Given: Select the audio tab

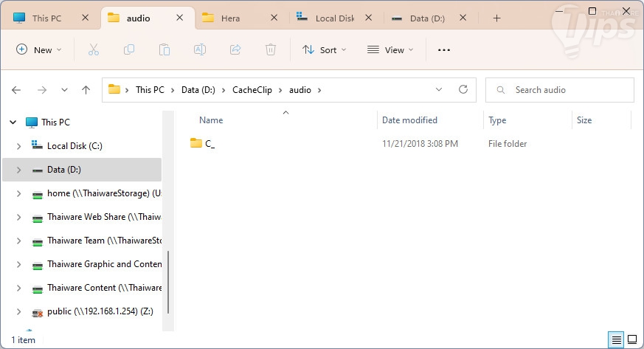Looking at the screenshot, I should [138, 18].
